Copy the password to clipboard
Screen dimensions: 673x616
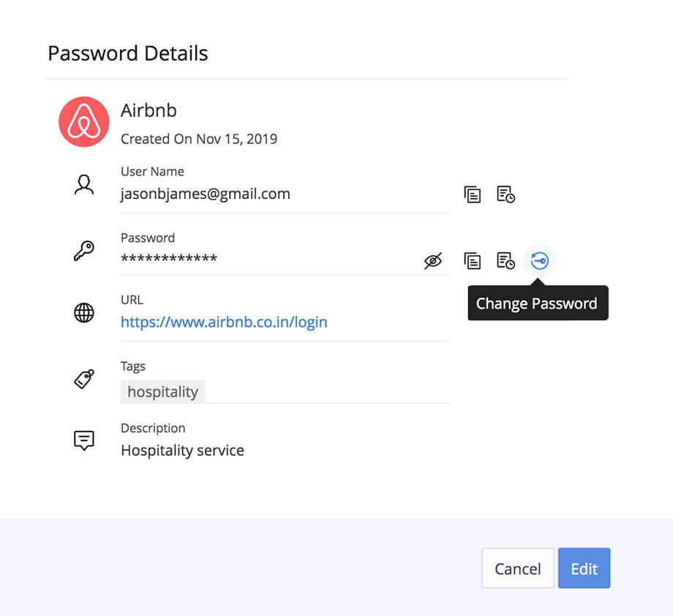[473, 260]
